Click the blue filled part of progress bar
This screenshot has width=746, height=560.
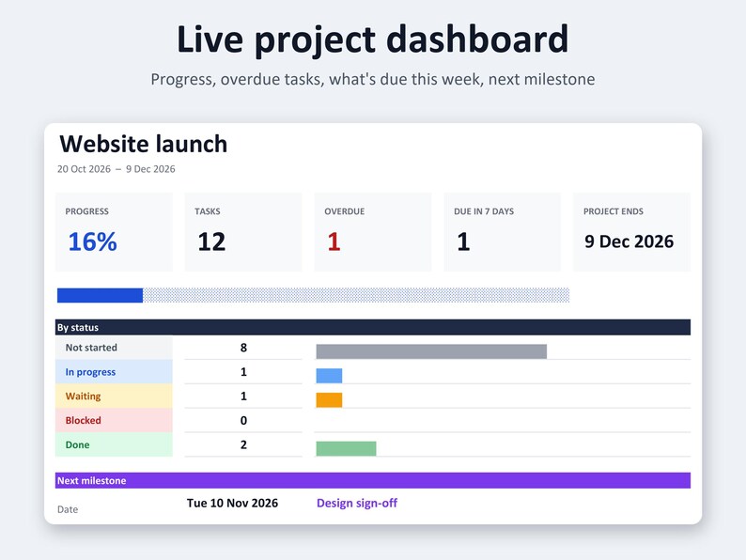pos(100,295)
